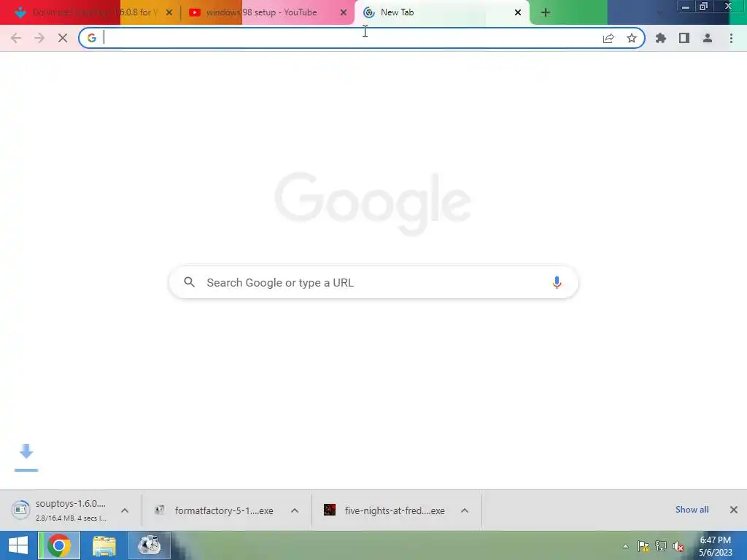Click the muted volume tray icon

click(x=678, y=546)
